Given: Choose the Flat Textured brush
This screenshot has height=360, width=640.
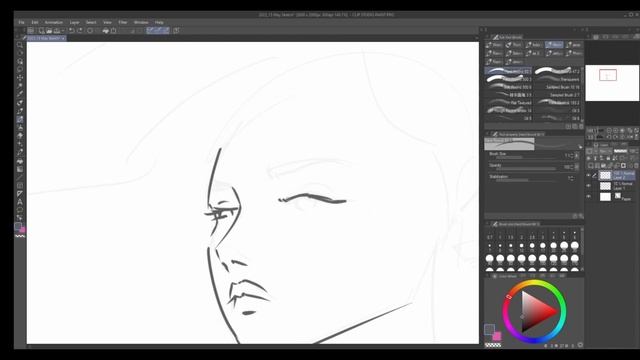Looking at the screenshot, I should (x=509, y=102).
